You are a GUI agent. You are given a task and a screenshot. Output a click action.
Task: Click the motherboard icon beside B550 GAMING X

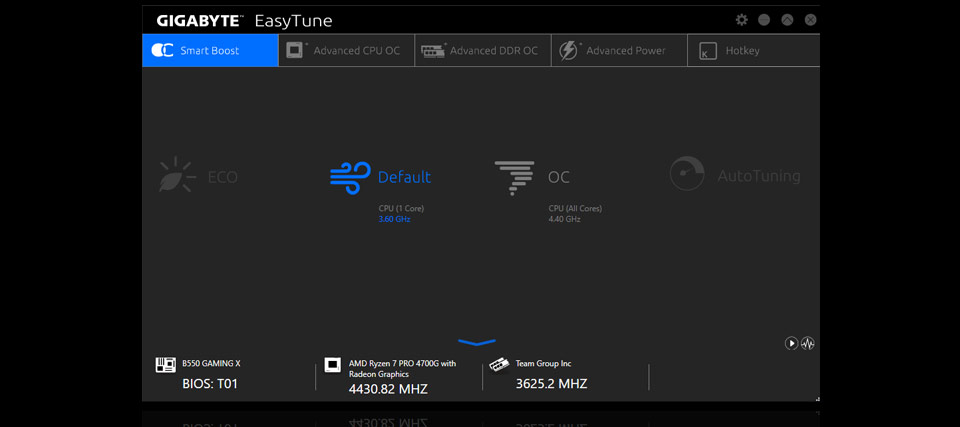(x=165, y=365)
